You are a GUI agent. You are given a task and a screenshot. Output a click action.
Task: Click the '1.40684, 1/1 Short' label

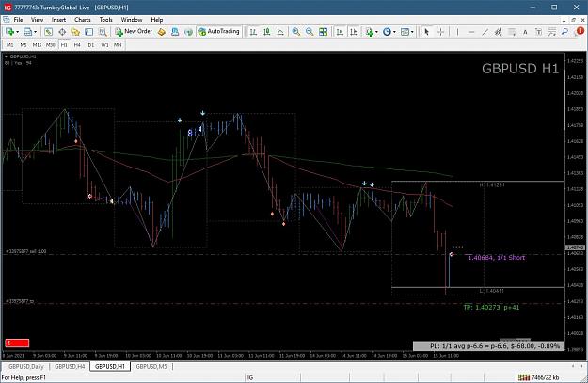[497, 258]
